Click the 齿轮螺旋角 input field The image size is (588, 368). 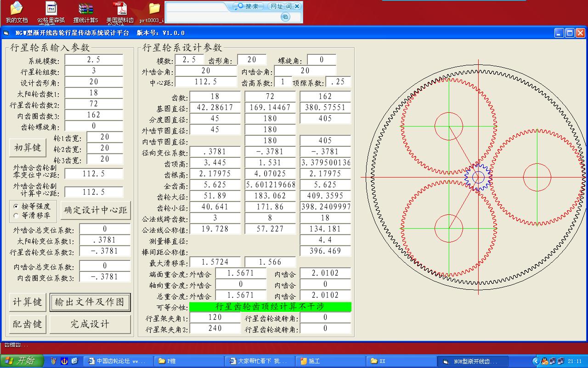[94, 126]
